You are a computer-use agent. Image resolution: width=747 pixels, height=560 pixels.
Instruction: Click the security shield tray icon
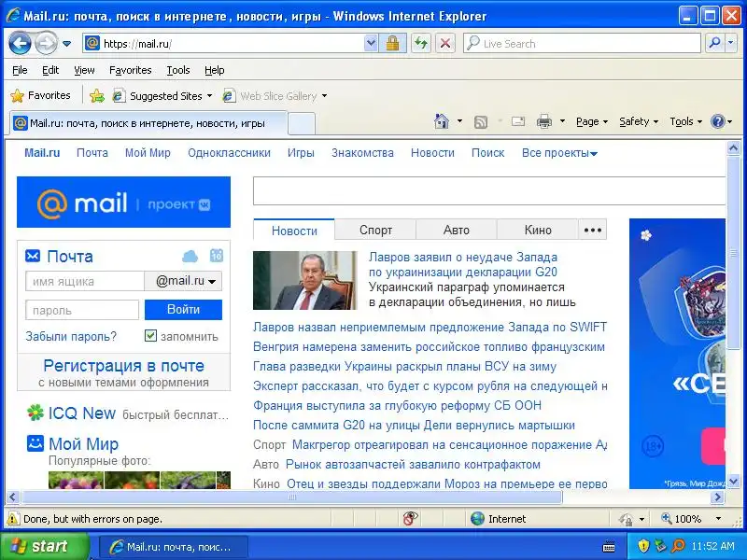pyautogui.click(x=643, y=546)
